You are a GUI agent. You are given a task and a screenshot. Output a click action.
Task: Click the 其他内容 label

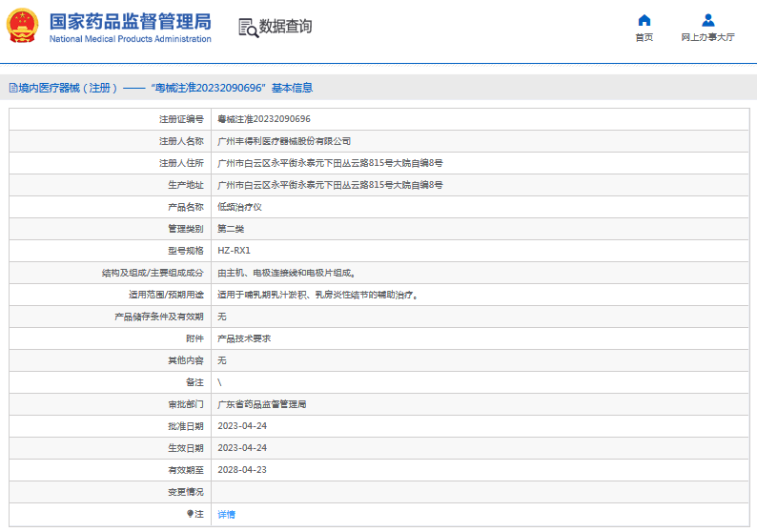tap(186, 360)
